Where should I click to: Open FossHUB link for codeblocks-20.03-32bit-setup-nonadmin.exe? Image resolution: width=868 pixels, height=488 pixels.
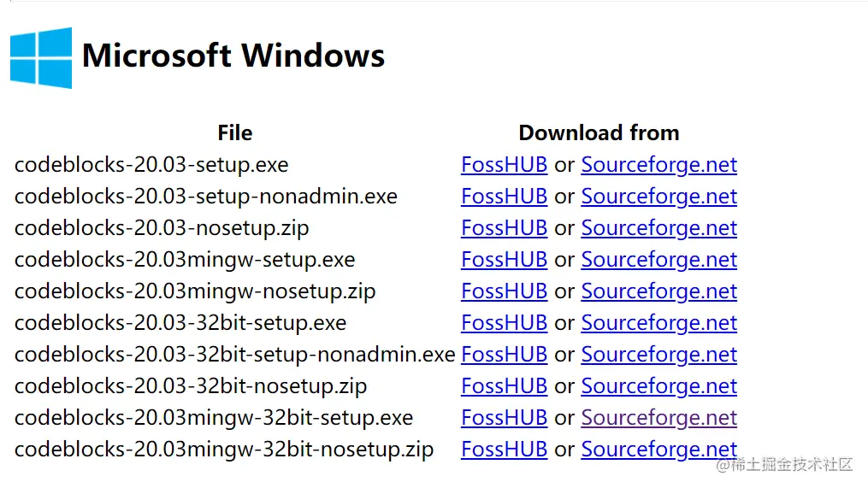click(x=505, y=354)
